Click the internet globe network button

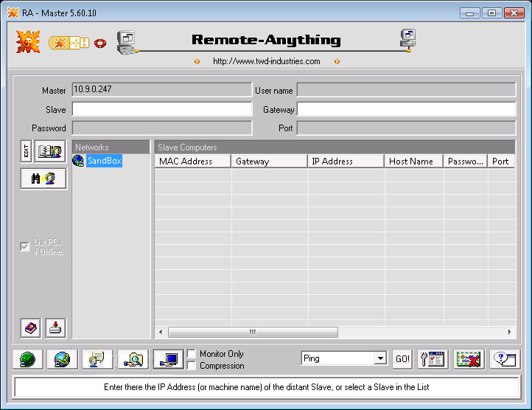coord(62,359)
